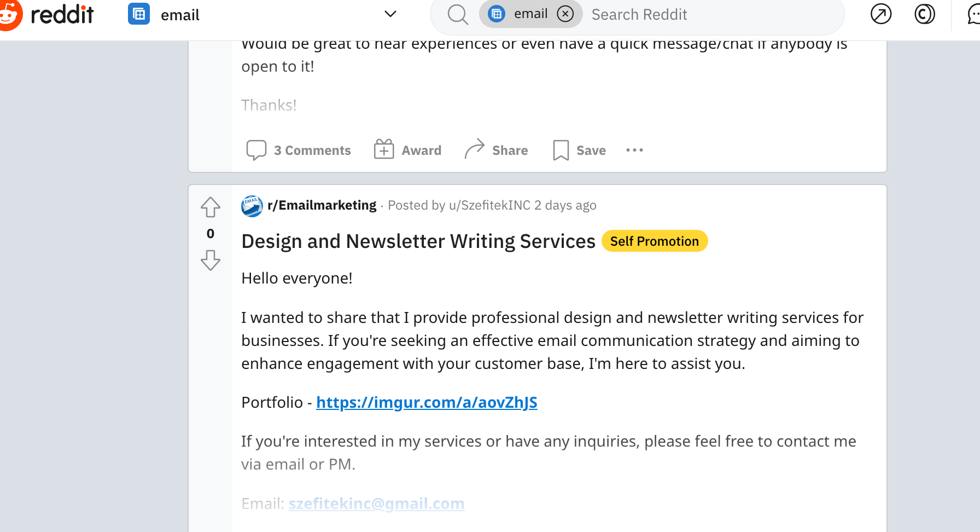Open the chat bubble icon
The image size is (980, 532).
point(973,14)
